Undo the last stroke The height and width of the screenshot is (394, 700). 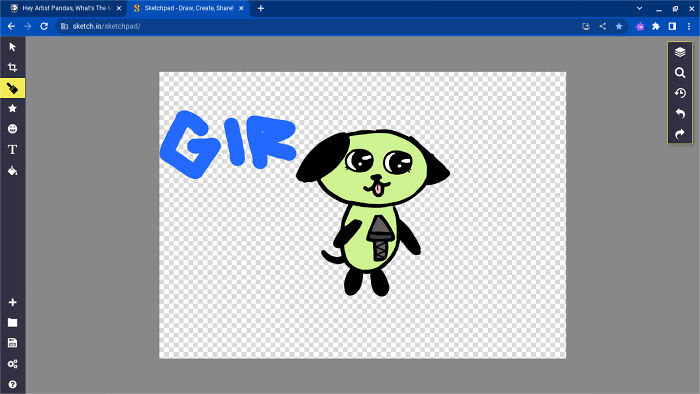(680, 113)
